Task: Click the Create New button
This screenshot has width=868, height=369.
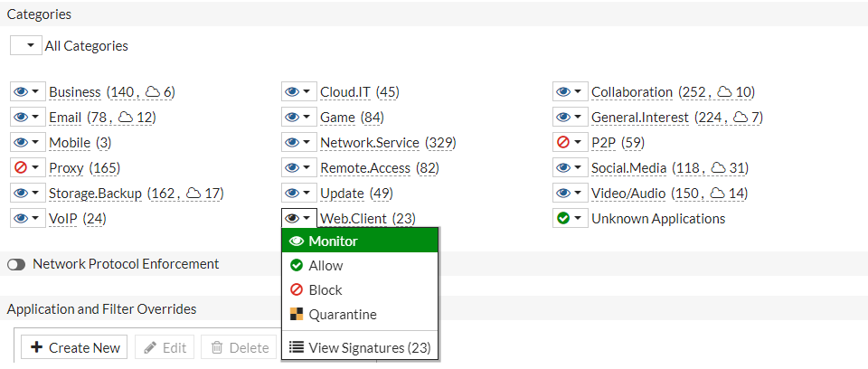Action: 74,347
